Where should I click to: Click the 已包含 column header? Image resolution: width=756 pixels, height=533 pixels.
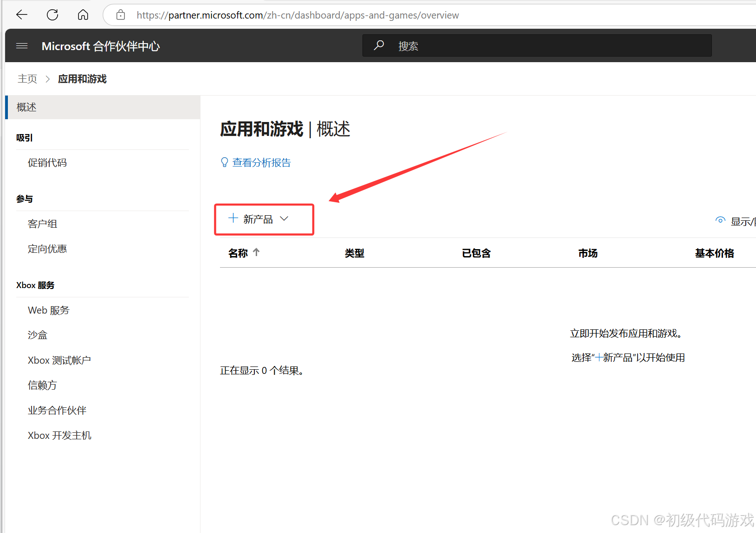pos(476,253)
